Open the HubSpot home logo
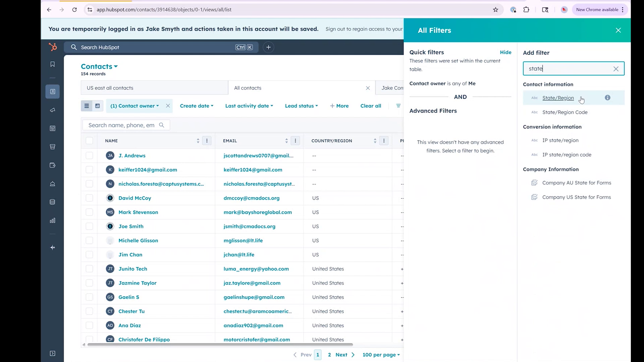The image size is (644, 362). pyautogui.click(x=53, y=47)
